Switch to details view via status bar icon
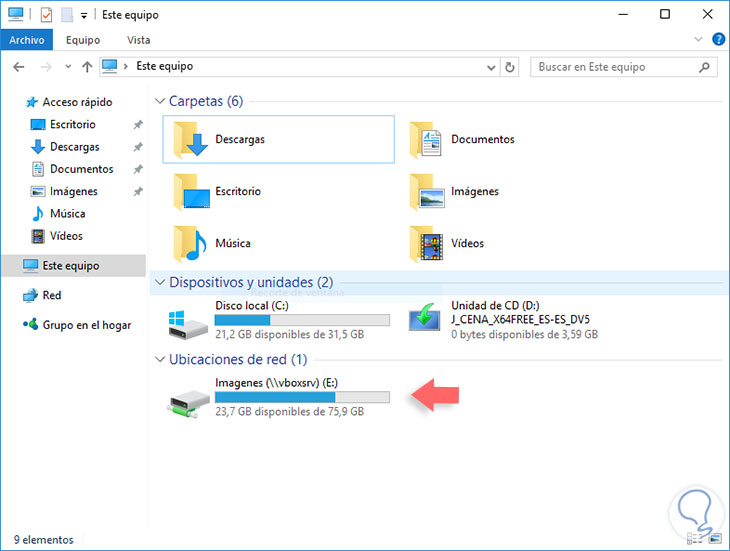The width and height of the screenshot is (730, 551). 694,539
